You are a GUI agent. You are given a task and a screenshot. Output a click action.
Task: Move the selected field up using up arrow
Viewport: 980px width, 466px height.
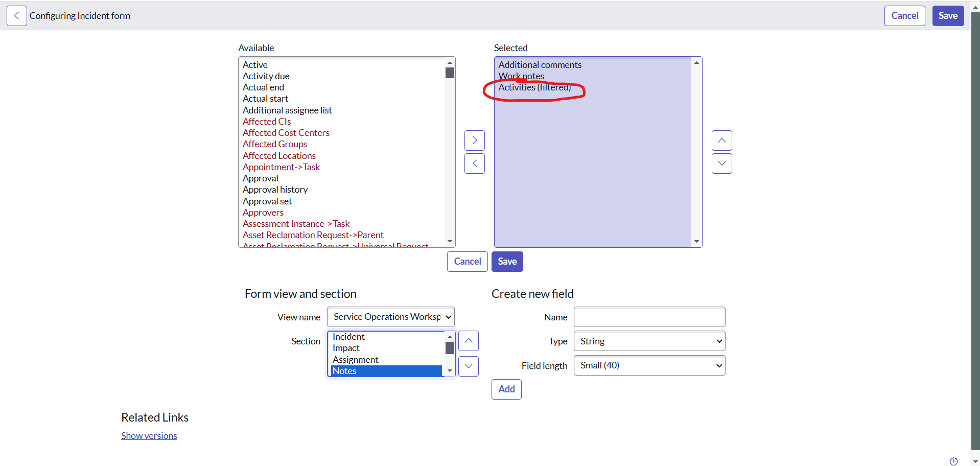[721, 140]
